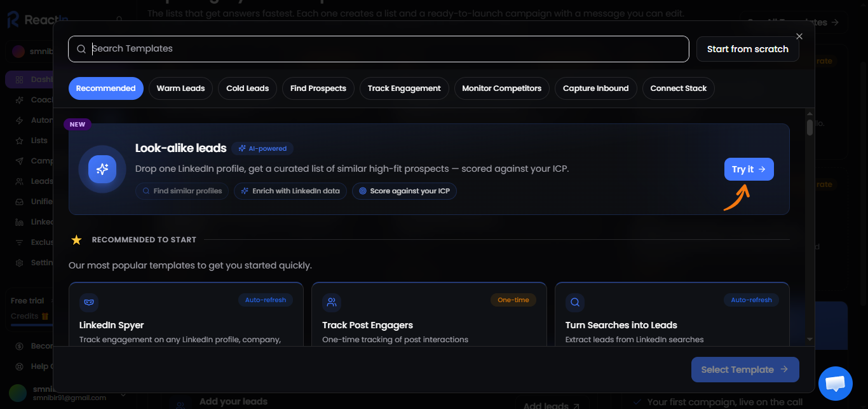Click the Turn Searches into Leads magnifier icon
Image resolution: width=868 pixels, height=409 pixels.
pos(574,302)
